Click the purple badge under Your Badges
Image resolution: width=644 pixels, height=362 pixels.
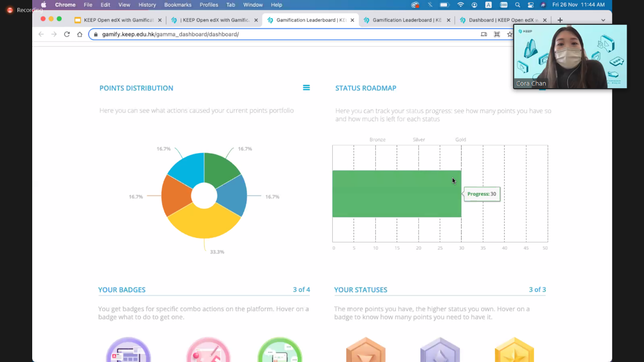(x=128, y=349)
